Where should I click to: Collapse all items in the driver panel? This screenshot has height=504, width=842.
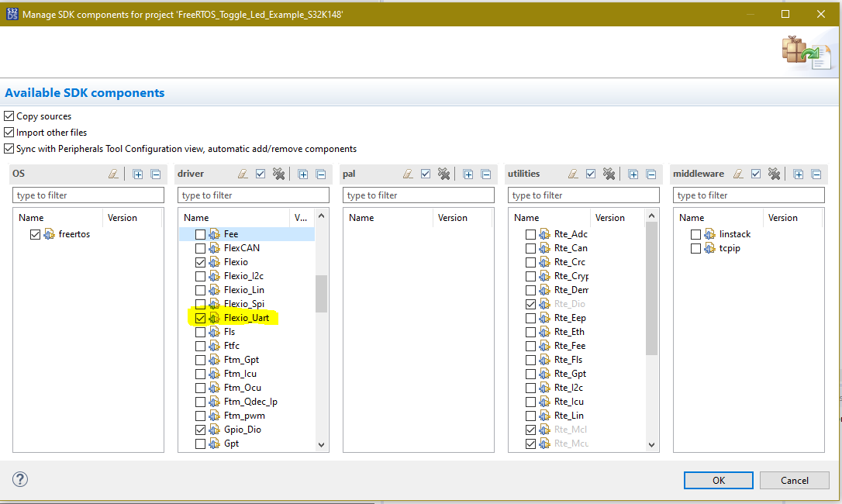(x=320, y=174)
